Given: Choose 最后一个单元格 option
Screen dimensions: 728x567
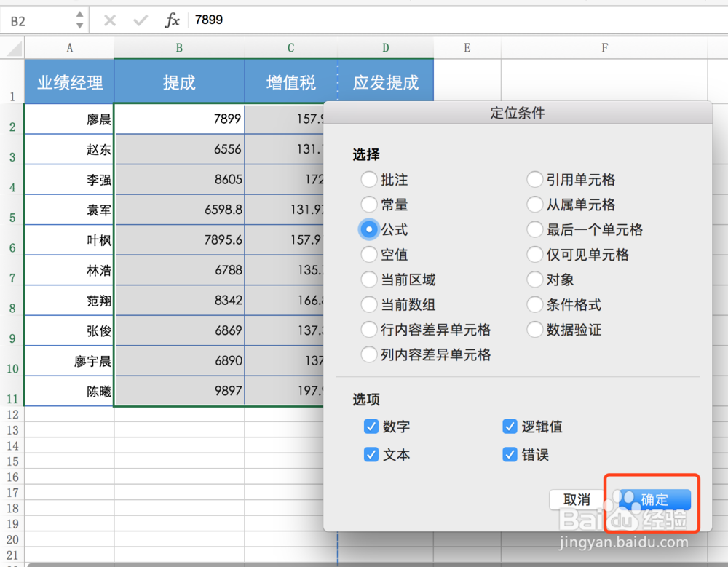Looking at the screenshot, I should (x=535, y=229).
